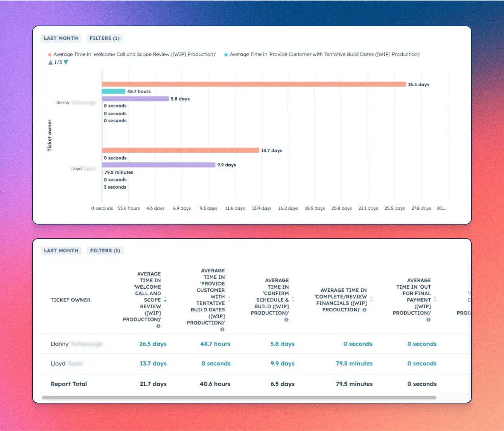Image resolution: width=504 pixels, height=431 pixels.
Task: Click LAST MONTH filter in table panel
Action: pos(61,251)
